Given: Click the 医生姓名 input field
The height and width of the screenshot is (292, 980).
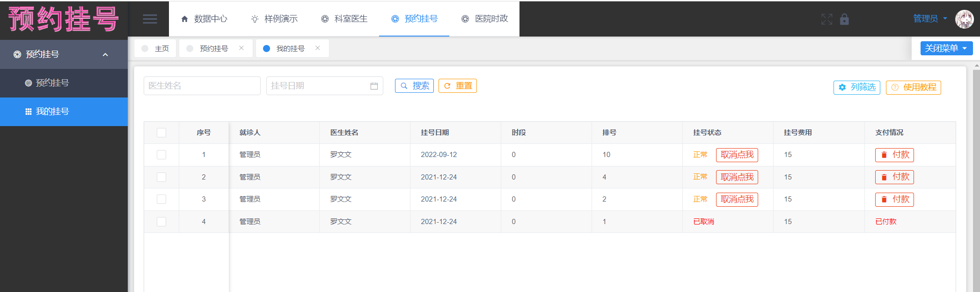Looking at the screenshot, I should point(202,86).
